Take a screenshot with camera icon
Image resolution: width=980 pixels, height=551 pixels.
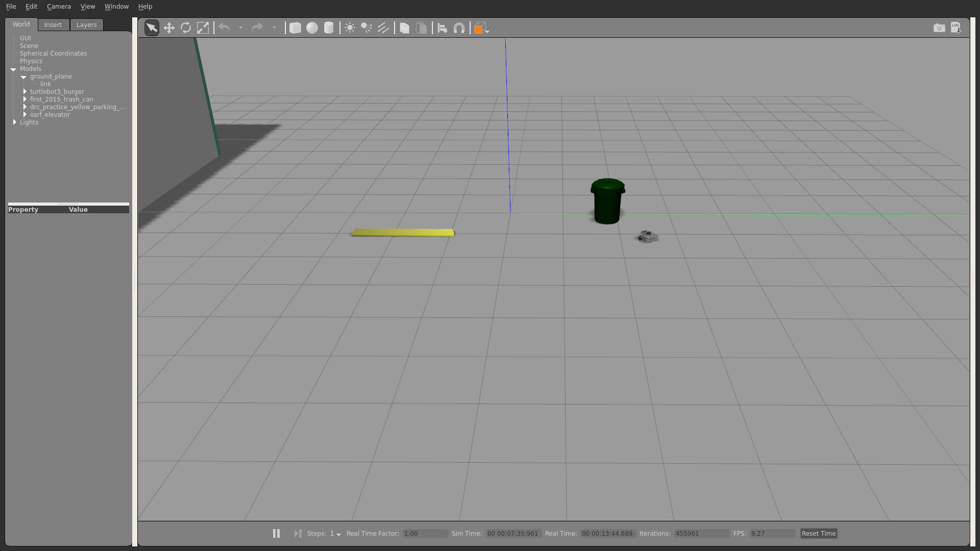coord(939,28)
